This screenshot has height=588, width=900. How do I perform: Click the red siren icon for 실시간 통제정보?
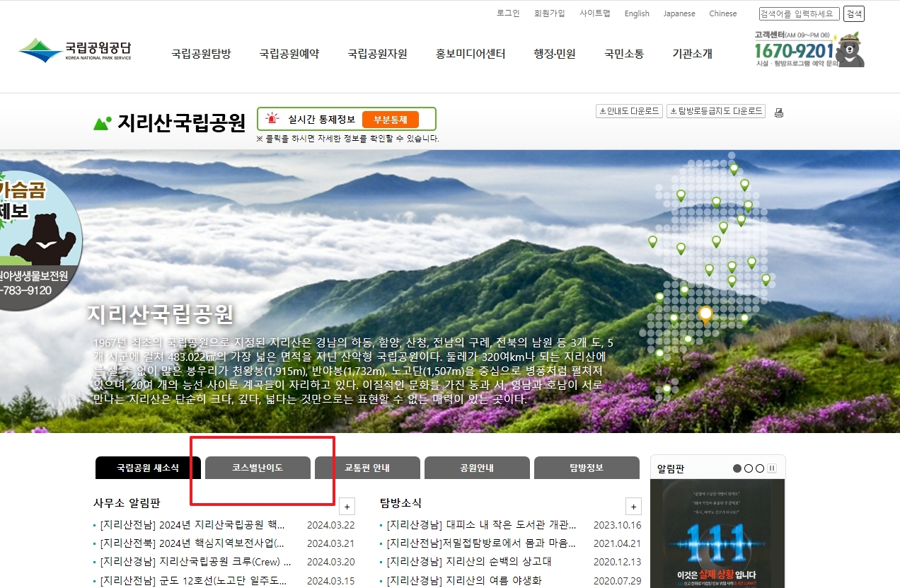click(x=270, y=118)
